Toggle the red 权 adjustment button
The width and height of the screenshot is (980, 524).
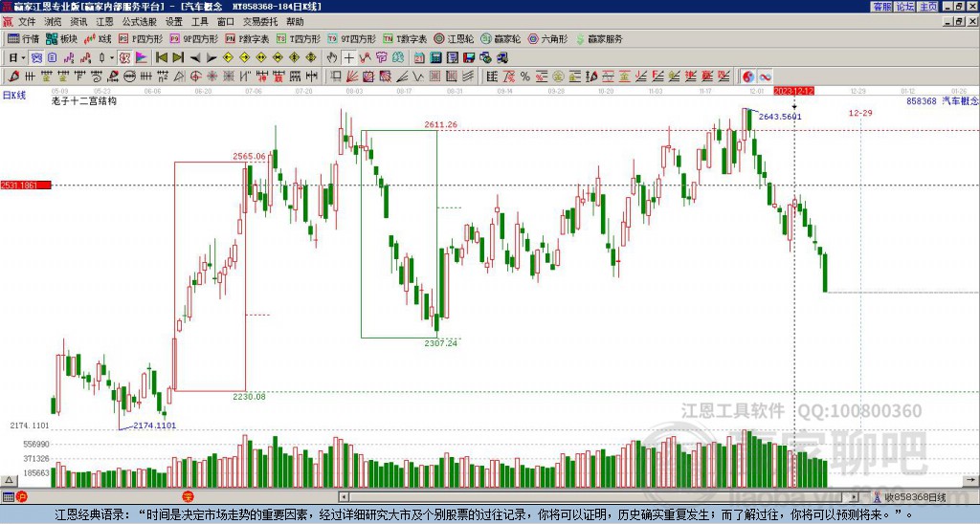pyautogui.click(x=124, y=57)
